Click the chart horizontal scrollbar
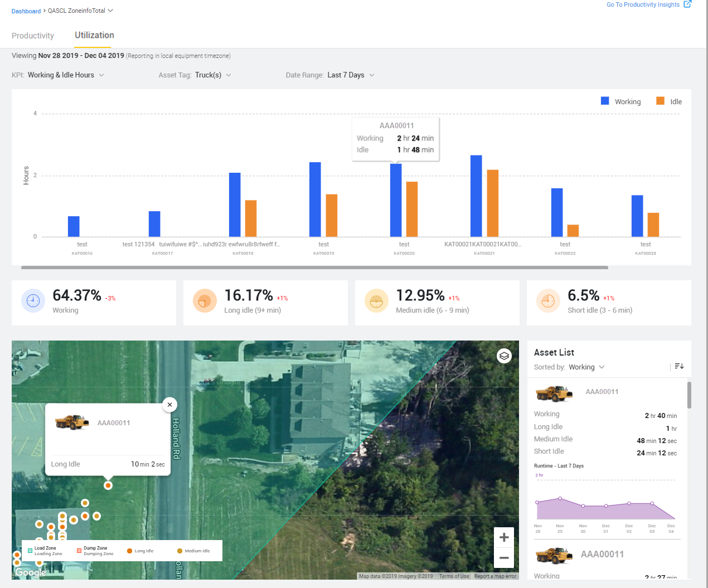The image size is (708, 588). (314, 268)
